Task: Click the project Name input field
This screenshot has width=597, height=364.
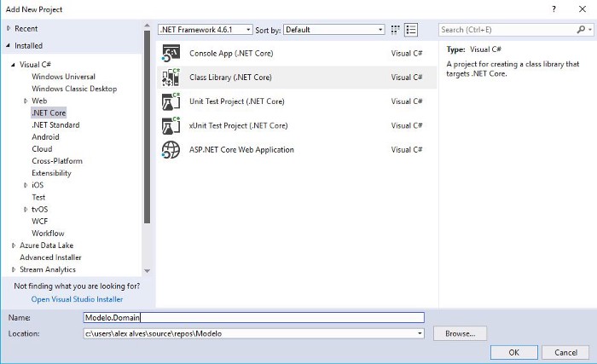Action: coord(253,318)
